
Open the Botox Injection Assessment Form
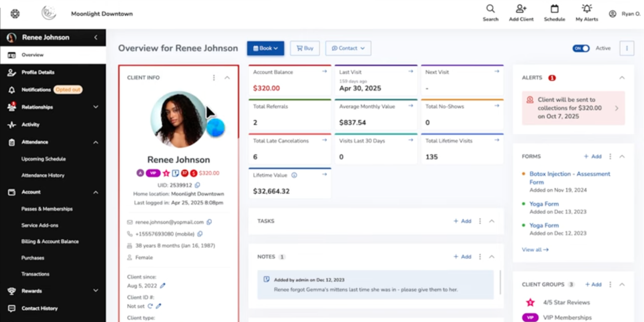click(x=569, y=178)
